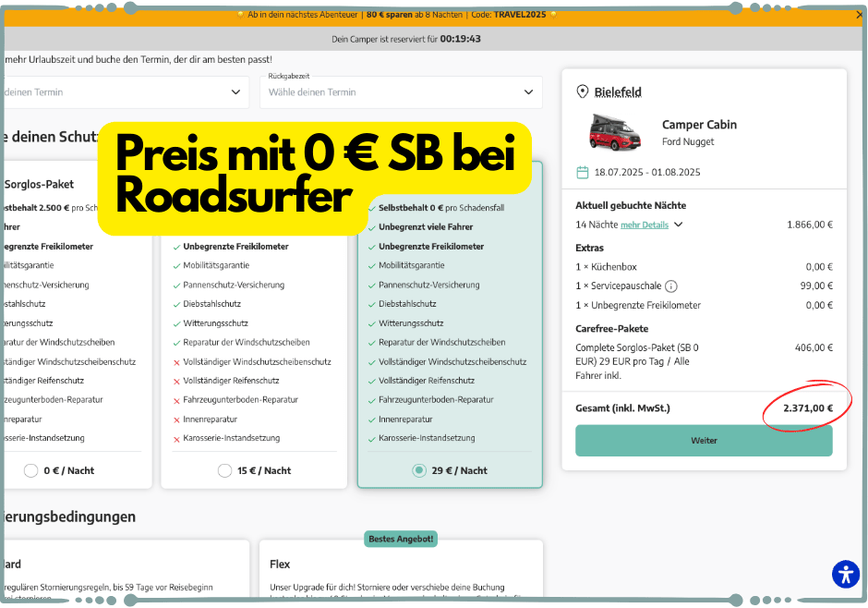Click the Complete Sorglos-Paket description text
Image resolution: width=868 pixels, height=608 pixels.
[636, 361]
